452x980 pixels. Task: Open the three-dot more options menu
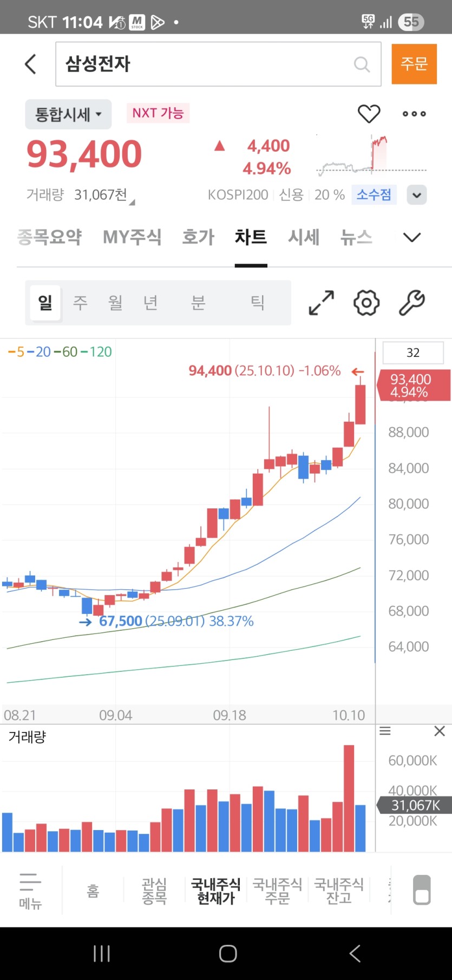pos(414,114)
